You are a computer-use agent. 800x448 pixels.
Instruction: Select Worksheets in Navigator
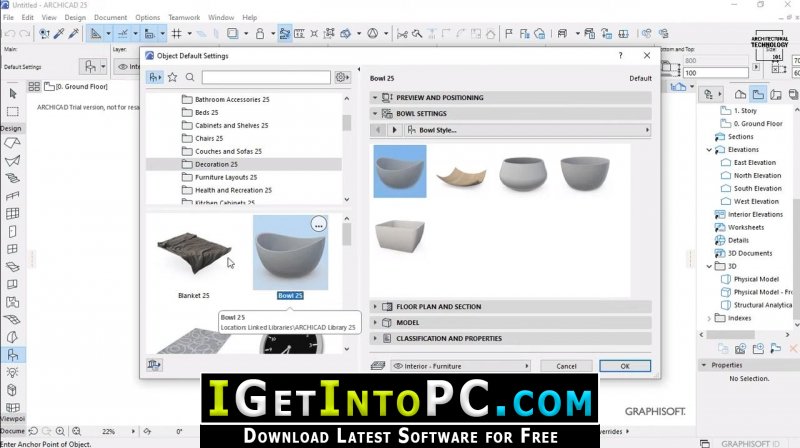click(x=745, y=227)
